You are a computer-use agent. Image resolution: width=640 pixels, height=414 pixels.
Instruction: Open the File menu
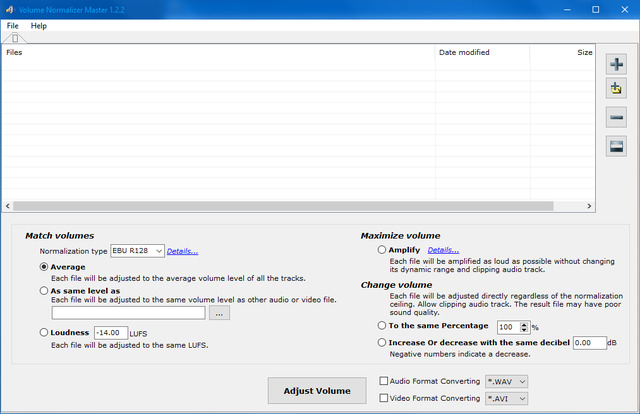(x=13, y=25)
